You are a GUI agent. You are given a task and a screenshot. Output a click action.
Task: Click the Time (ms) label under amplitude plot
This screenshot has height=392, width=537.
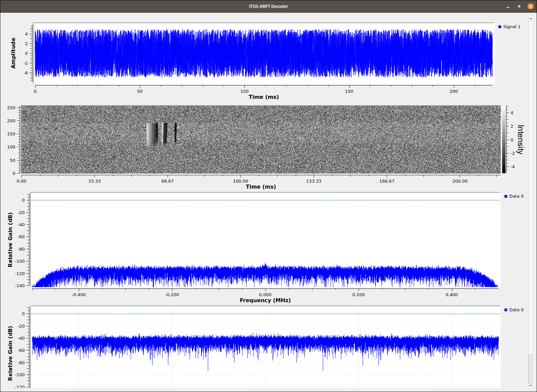click(264, 97)
